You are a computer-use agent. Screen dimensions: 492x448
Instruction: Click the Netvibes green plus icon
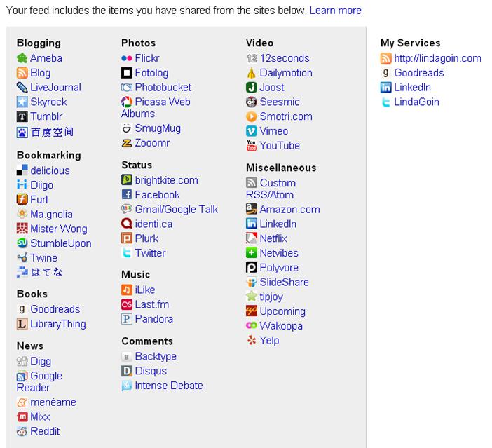coord(252,252)
